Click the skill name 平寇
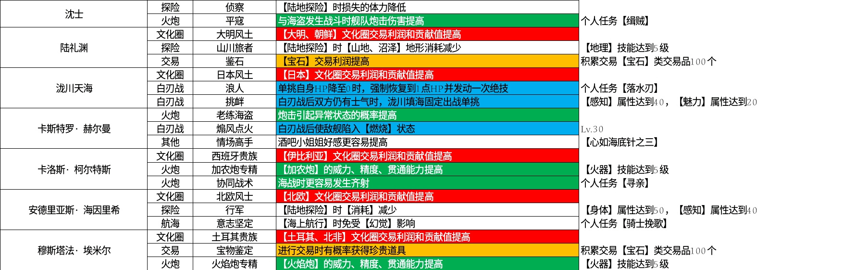 [x=235, y=21]
